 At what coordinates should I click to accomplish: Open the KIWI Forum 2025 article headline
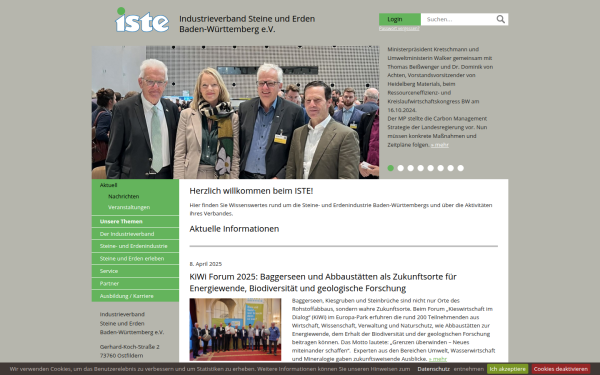(323, 282)
